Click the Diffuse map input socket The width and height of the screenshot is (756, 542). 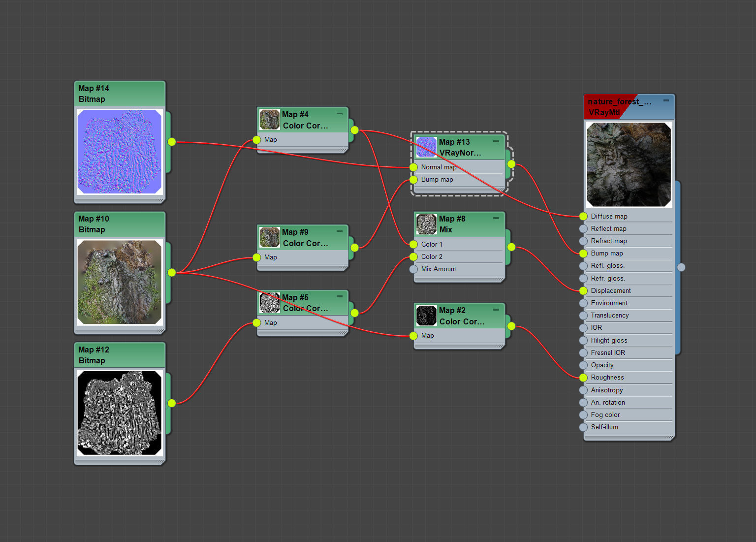point(583,217)
